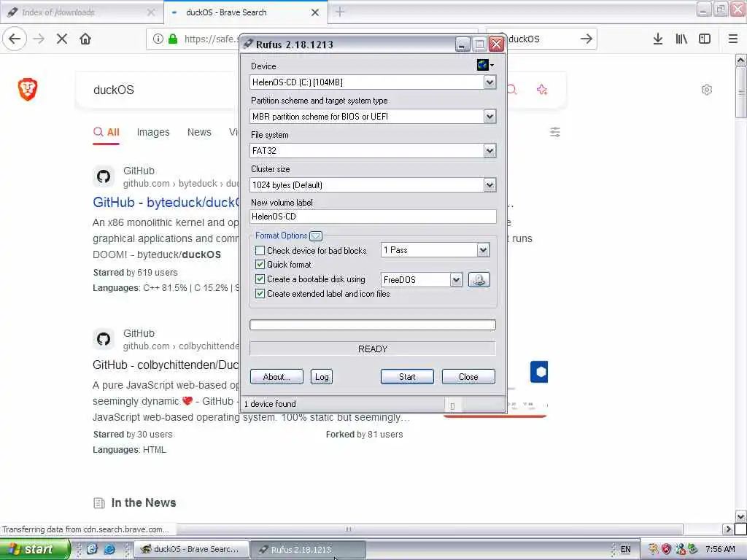The image size is (747, 560).
Task: Click GitHub icon for byteduck result
Action: 104,176
